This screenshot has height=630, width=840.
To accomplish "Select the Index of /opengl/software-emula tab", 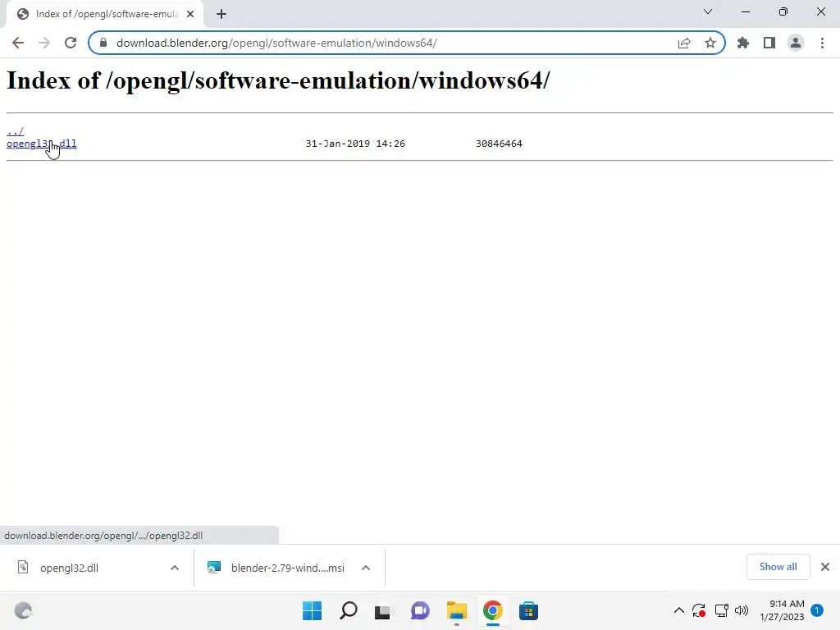I will [x=105, y=14].
